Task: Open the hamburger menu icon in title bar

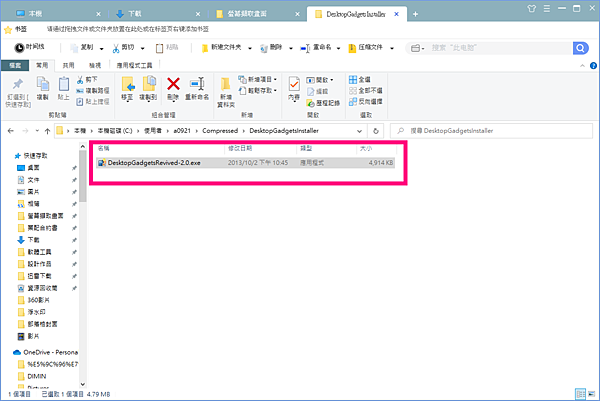Action: 547,8
